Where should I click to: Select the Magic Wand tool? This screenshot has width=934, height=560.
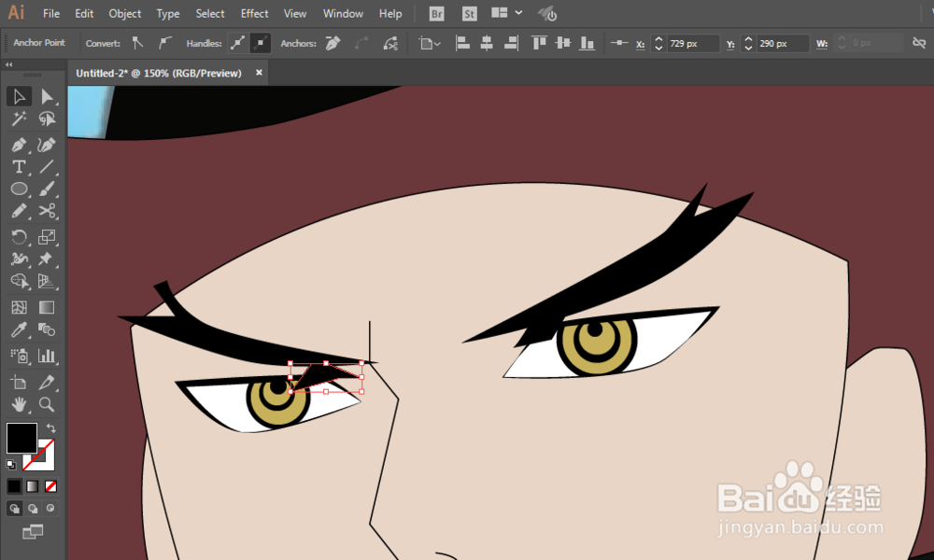click(x=19, y=119)
